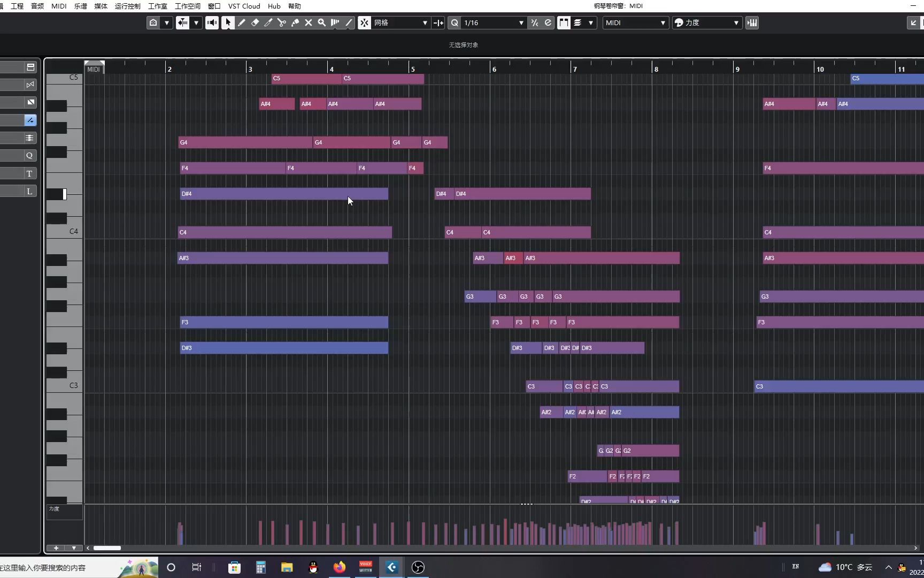Select the Mute X tool
The height and width of the screenshot is (578, 924).
[x=309, y=22]
